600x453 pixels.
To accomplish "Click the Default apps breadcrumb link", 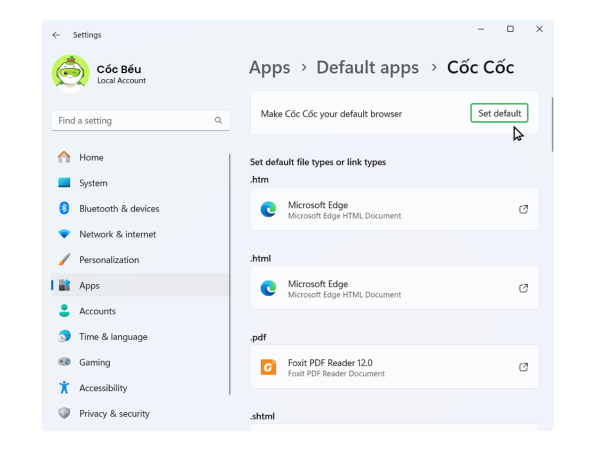I will 368,68.
